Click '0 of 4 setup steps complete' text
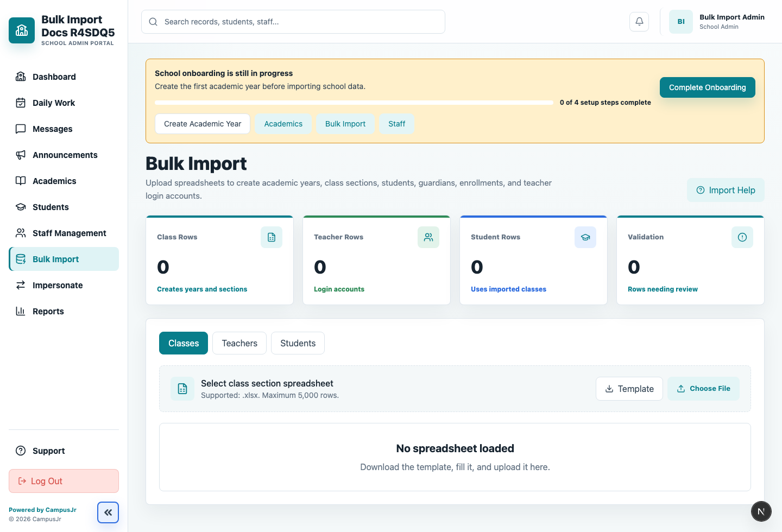The height and width of the screenshot is (532, 782). (605, 103)
